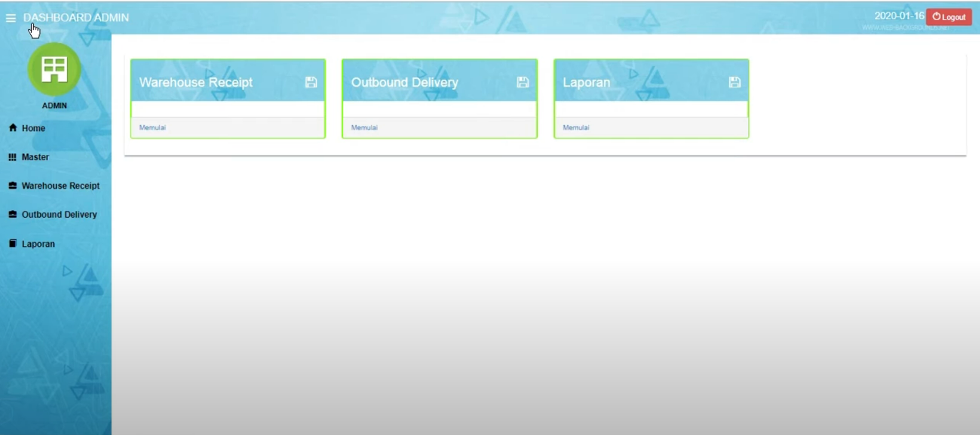Click Memulai under Outbound Delivery card
Screen dimensions: 980x435
point(364,128)
